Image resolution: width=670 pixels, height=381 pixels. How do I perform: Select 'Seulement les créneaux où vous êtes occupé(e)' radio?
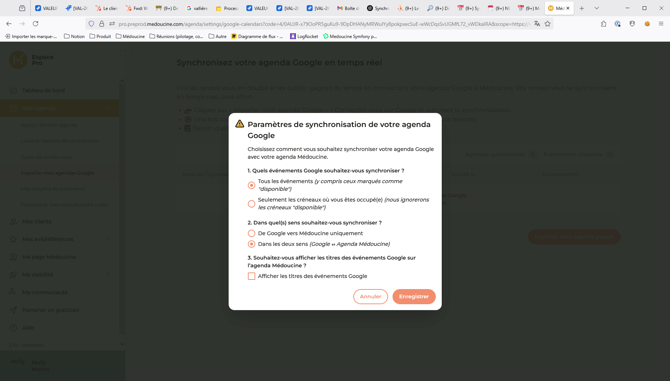pyautogui.click(x=251, y=204)
